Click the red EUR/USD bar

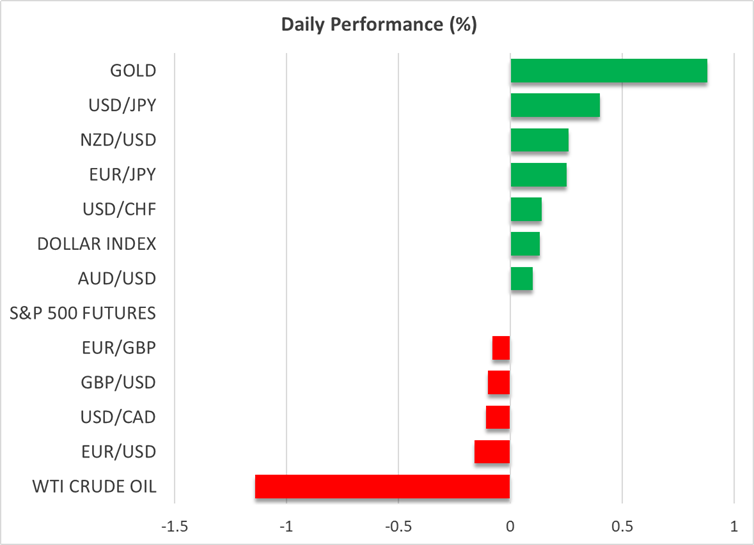[x=492, y=452]
